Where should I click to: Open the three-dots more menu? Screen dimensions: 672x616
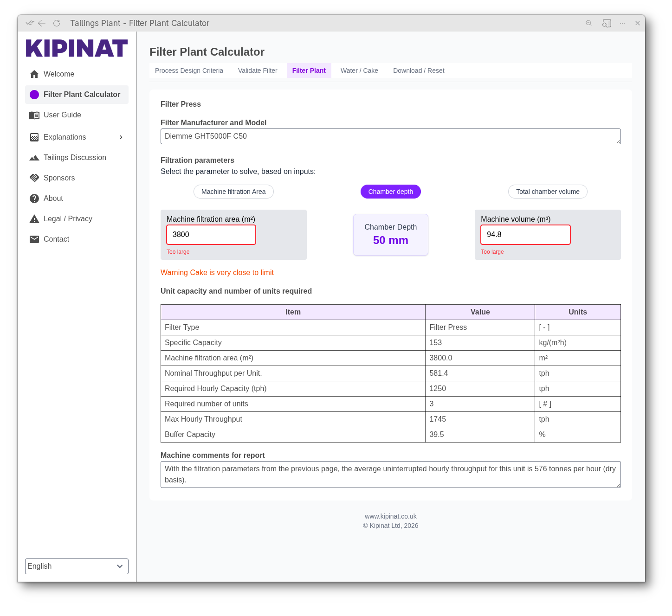622,23
